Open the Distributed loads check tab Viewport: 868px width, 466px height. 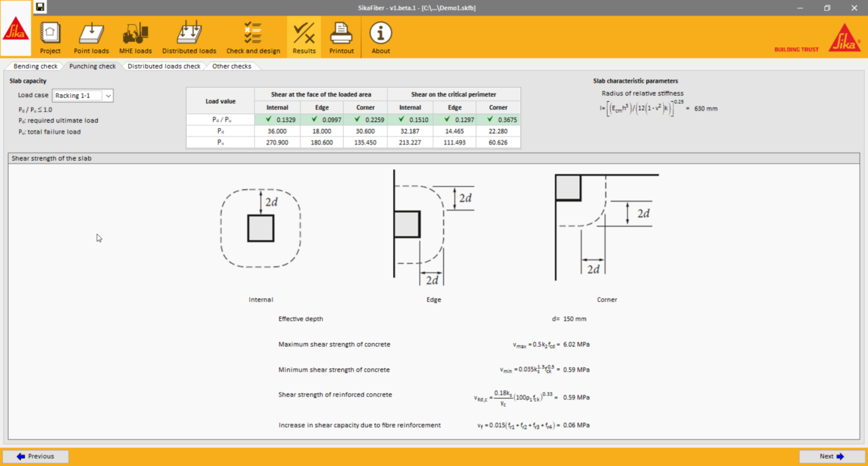pos(163,66)
